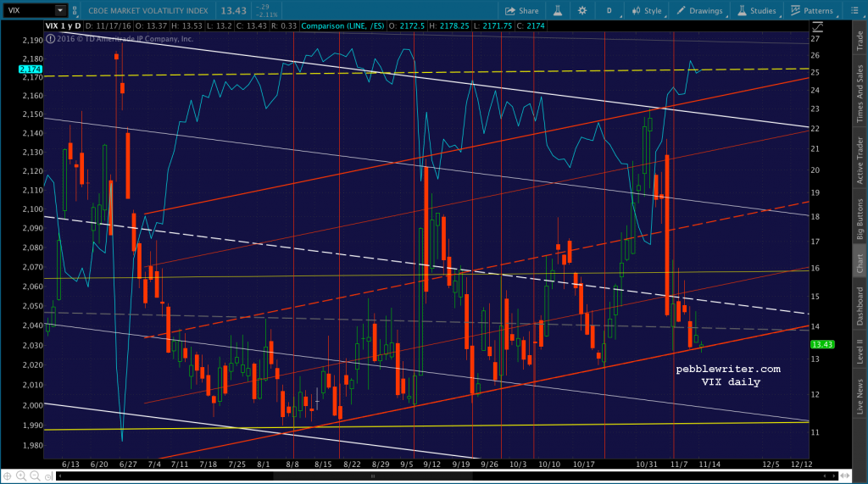Click the axis scale icon above price axis
868x484 pixels.
tap(818, 27)
